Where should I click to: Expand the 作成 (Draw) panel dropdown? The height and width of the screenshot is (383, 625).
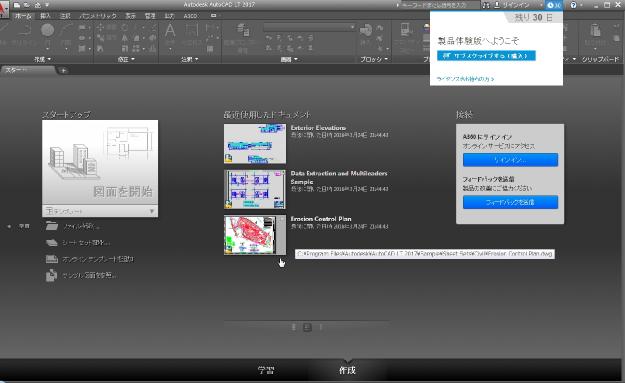click(42, 59)
